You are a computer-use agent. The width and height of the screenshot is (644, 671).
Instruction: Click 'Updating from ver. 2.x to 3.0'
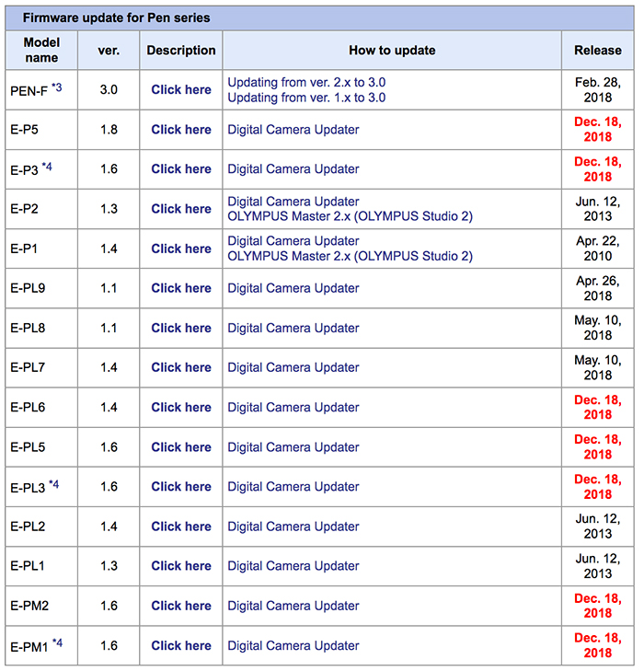tap(306, 82)
